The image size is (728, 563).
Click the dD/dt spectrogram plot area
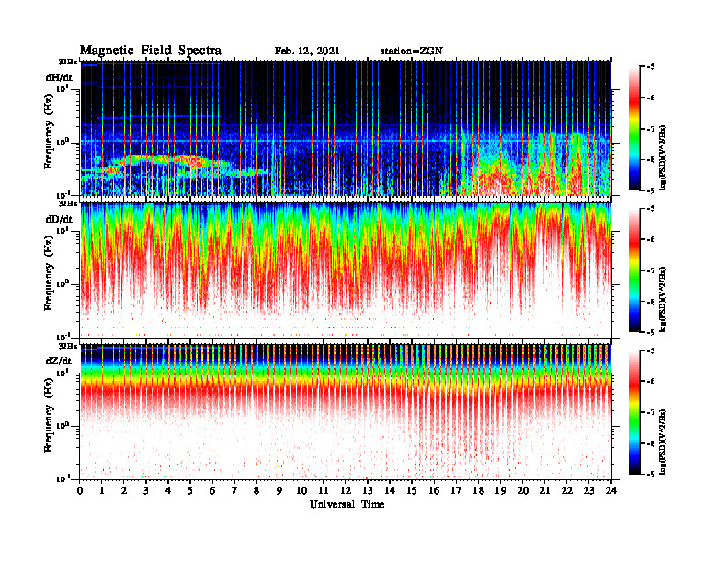(x=346, y=270)
